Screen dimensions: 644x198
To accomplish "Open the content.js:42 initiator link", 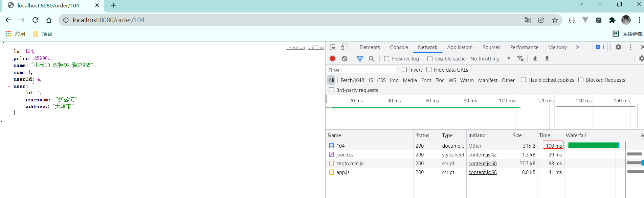I will tap(483, 155).
